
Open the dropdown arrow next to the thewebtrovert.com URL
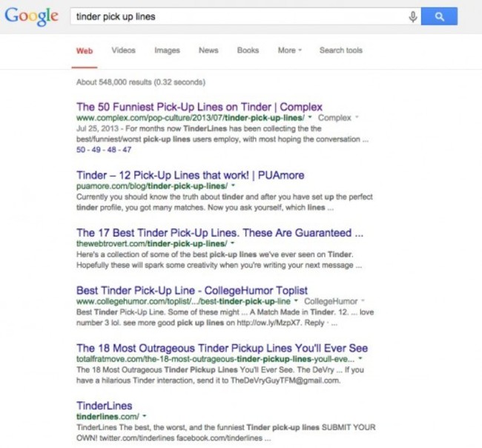[x=232, y=243]
